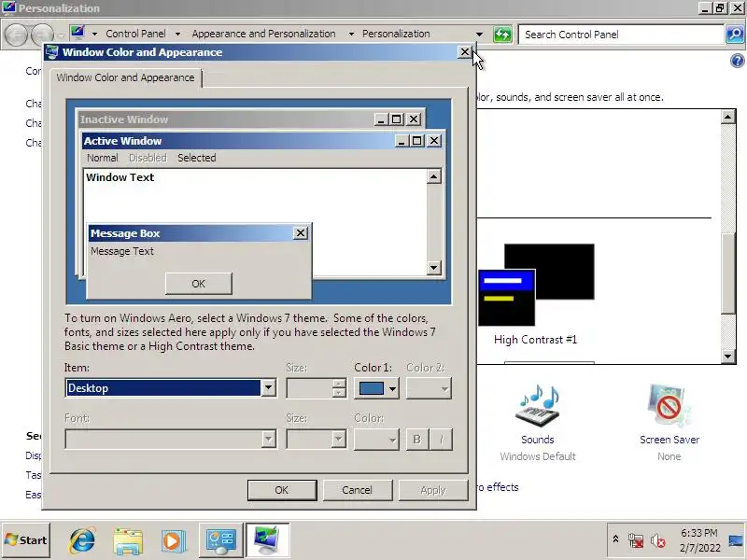Image resolution: width=747 pixels, height=560 pixels.
Task: Click the preview window scrollbar down arrow
Action: pos(433,267)
